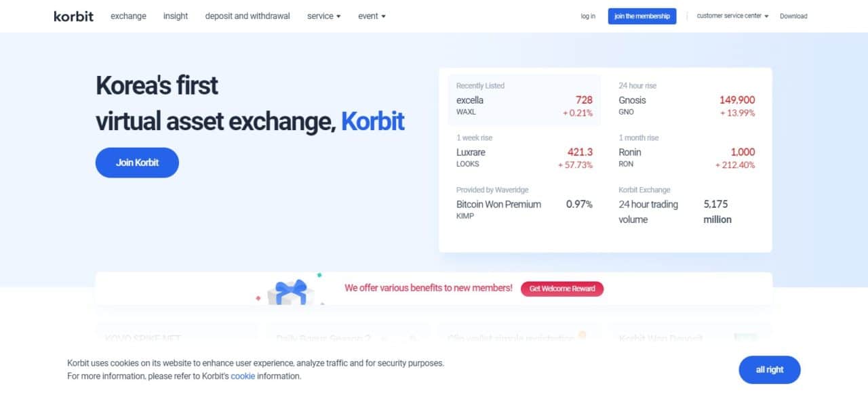Select deposit and withdrawal in navigation
Viewport: 868px width, 397px height.
tap(248, 16)
